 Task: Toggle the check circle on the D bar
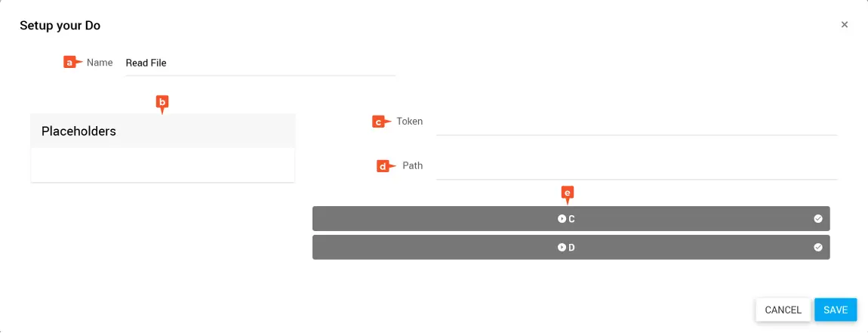pyautogui.click(x=818, y=247)
